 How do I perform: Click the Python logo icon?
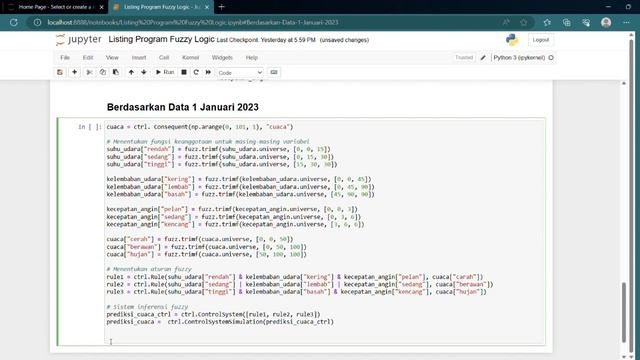pos(512,40)
